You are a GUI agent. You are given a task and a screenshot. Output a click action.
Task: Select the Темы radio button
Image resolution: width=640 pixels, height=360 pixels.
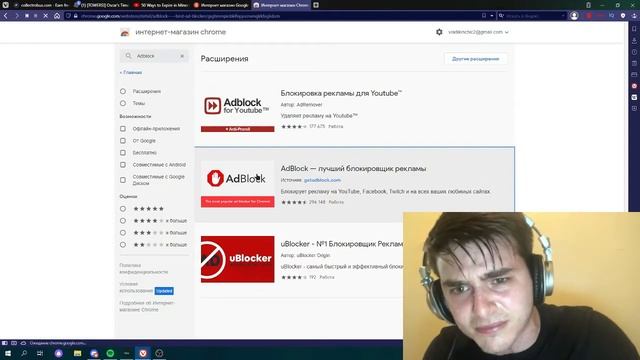(x=123, y=103)
